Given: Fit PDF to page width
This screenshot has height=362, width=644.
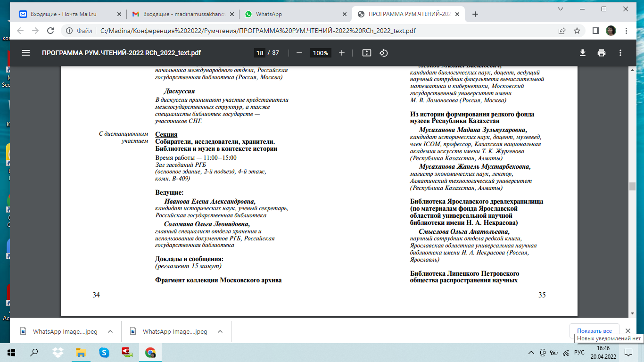Looking at the screenshot, I should point(367,53).
